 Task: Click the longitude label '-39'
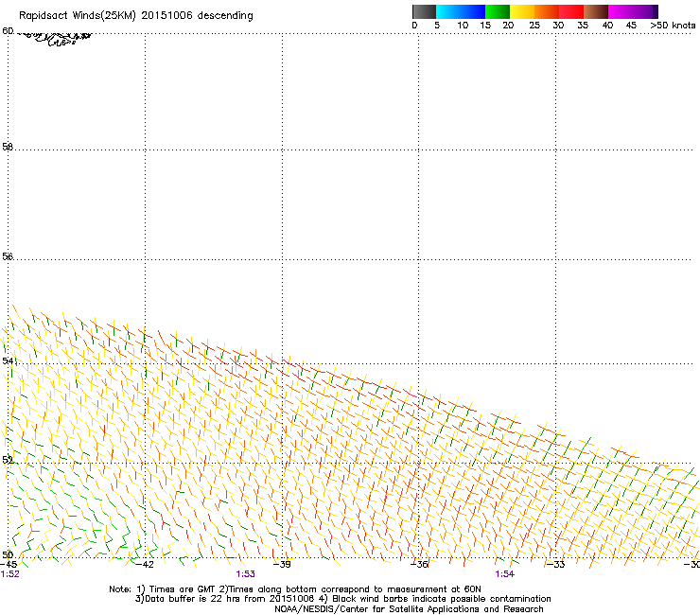click(282, 564)
